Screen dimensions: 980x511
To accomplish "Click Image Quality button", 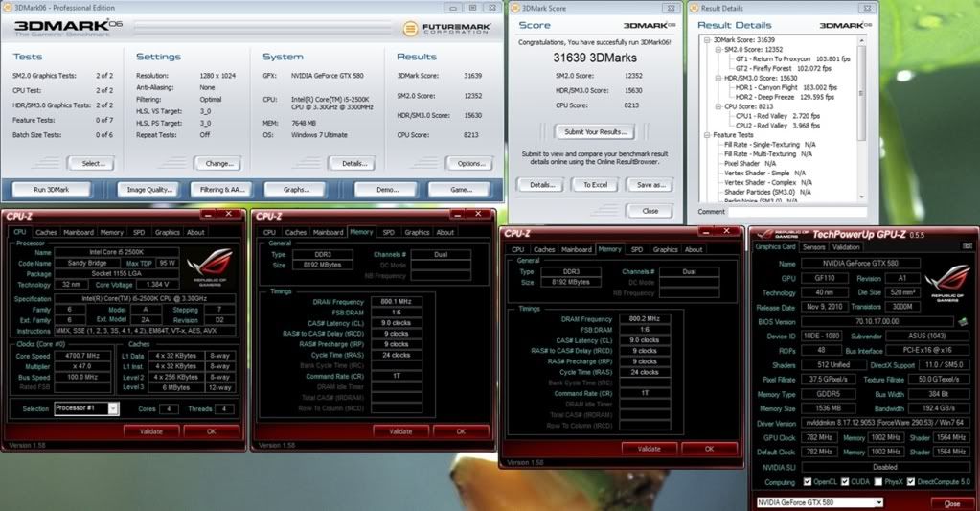I will [x=148, y=190].
